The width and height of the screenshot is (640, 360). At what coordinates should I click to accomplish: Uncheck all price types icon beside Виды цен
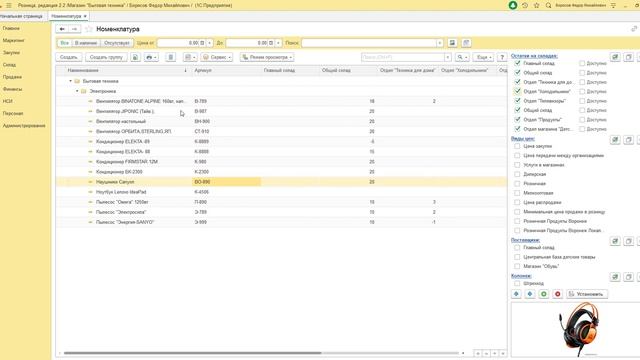(629, 140)
